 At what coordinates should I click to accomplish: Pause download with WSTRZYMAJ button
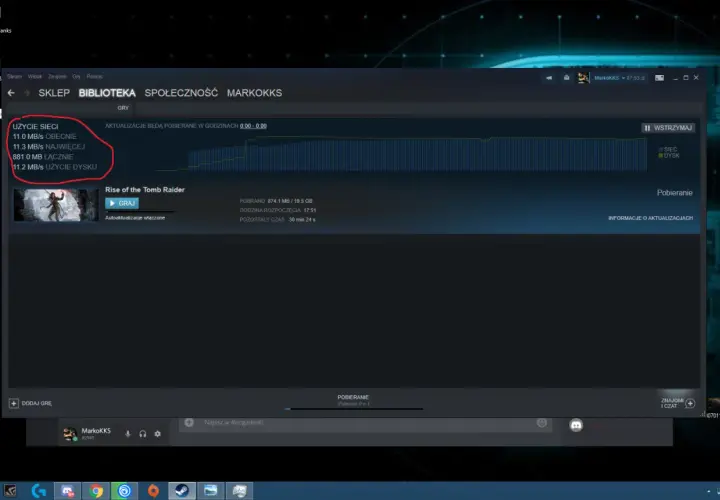(x=668, y=128)
